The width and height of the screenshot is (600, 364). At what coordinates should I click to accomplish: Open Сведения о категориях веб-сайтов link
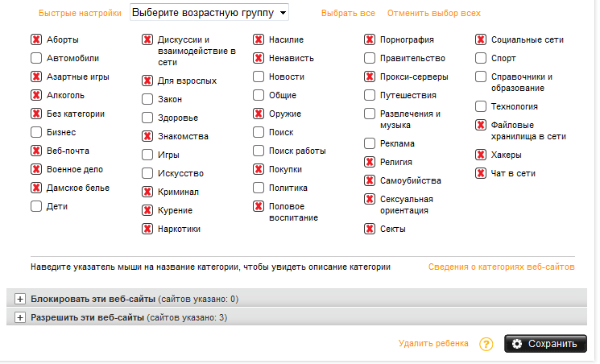pyautogui.click(x=501, y=267)
